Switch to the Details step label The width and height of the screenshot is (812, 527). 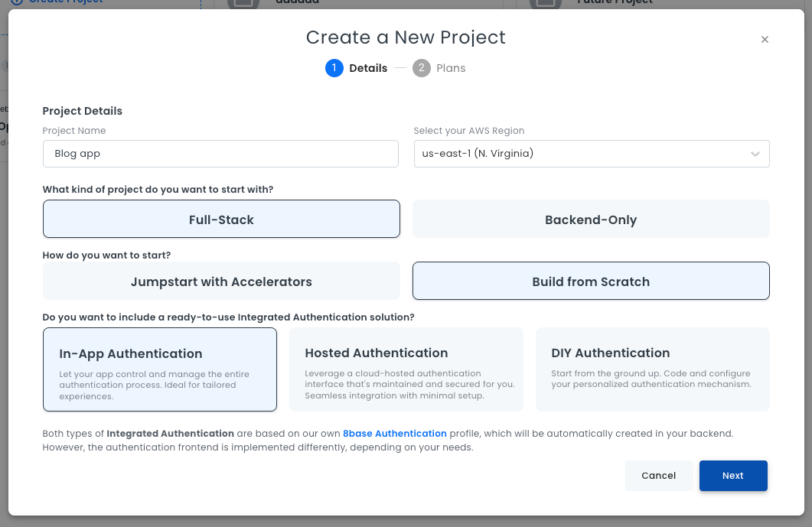pyautogui.click(x=368, y=68)
